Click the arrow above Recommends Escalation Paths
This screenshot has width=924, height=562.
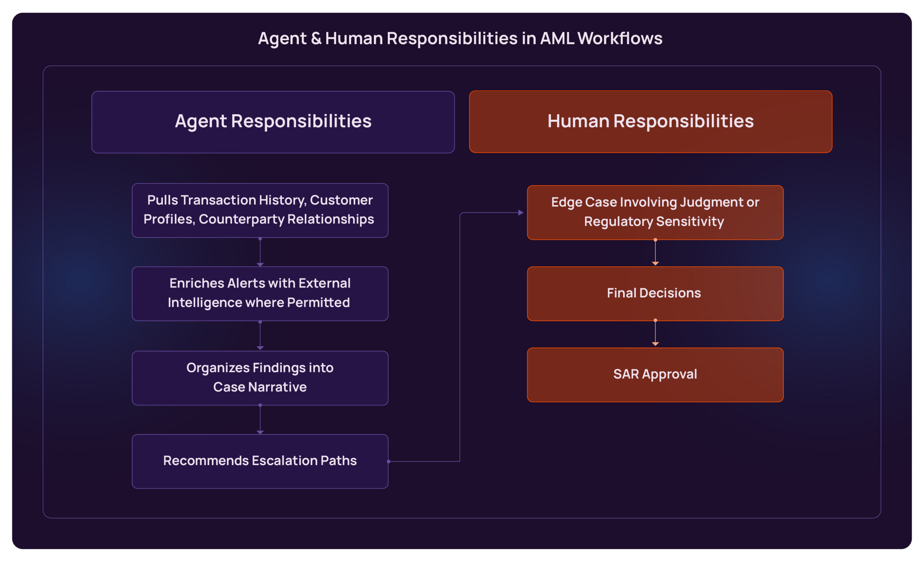pos(260,420)
